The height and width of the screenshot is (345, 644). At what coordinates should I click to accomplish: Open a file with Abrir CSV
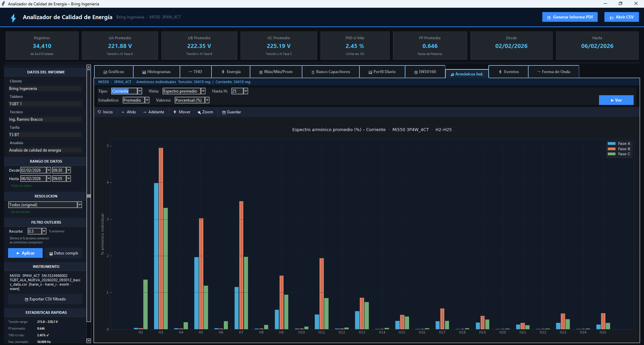(x=621, y=17)
